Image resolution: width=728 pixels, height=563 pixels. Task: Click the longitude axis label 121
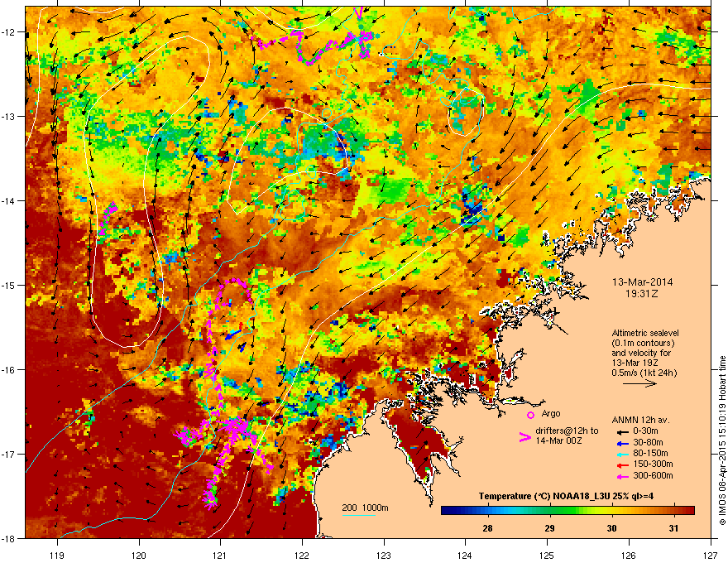[220, 555]
